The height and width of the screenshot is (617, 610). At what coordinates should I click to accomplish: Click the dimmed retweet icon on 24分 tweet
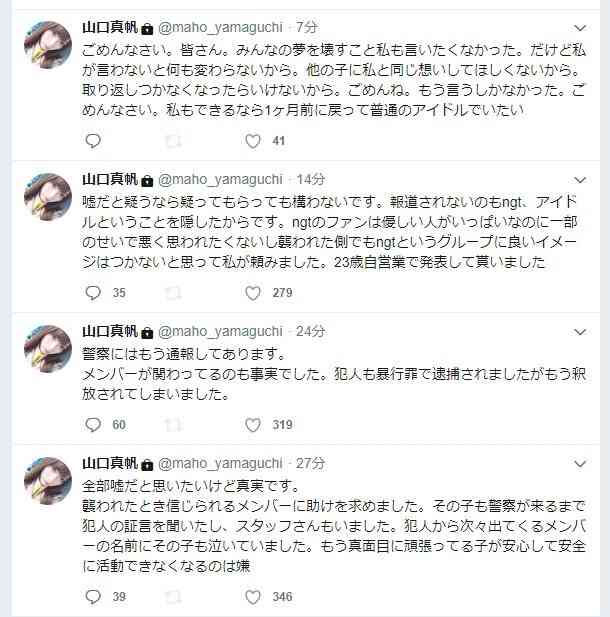(x=173, y=425)
